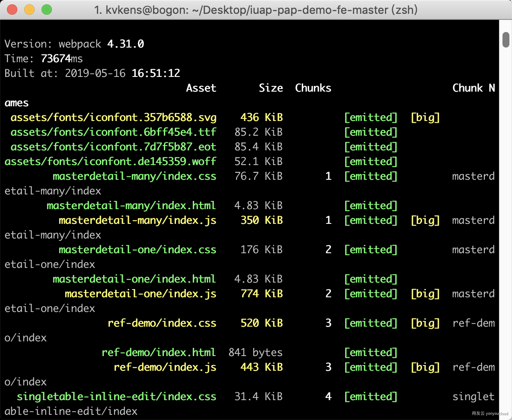
Task: Click the Asset column header
Action: click(x=201, y=88)
